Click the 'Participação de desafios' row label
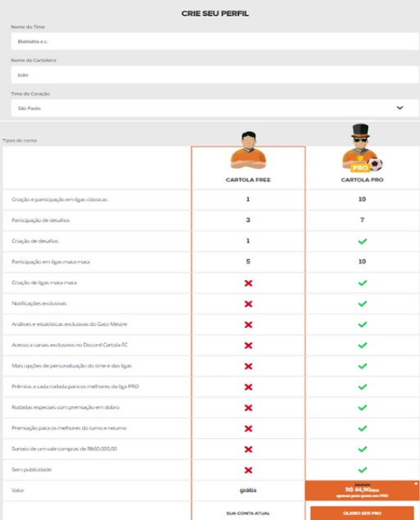 (40, 220)
